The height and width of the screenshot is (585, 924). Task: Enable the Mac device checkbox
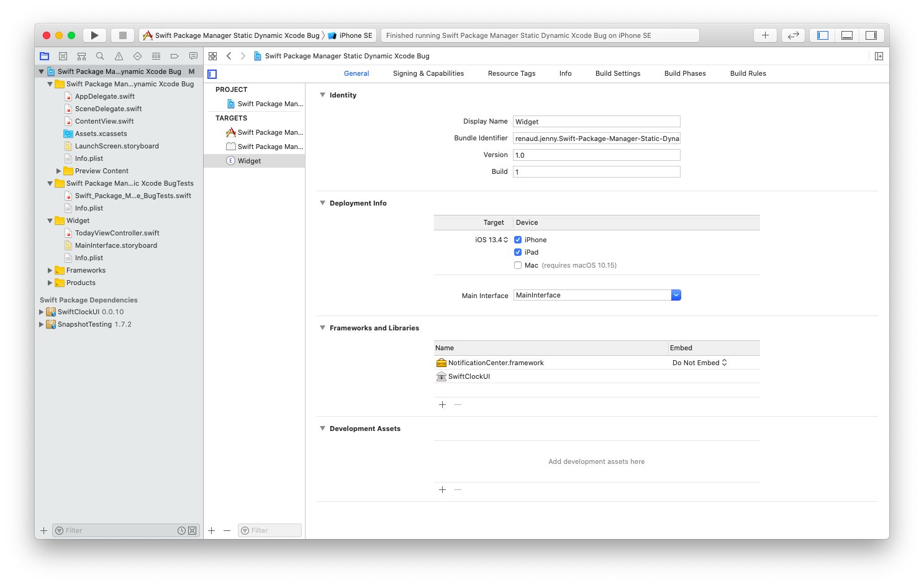pyautogui.click(x=518, y=265)
